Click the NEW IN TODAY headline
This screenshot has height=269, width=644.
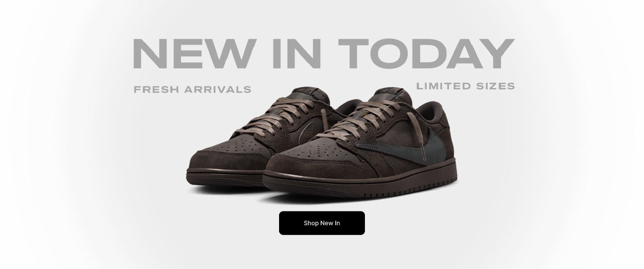pos(324,54)
